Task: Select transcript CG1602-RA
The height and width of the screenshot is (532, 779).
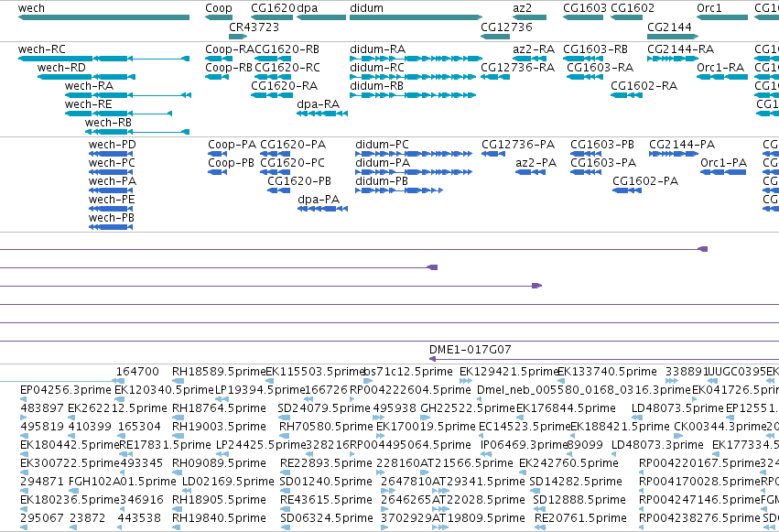Action: [626, 95]
